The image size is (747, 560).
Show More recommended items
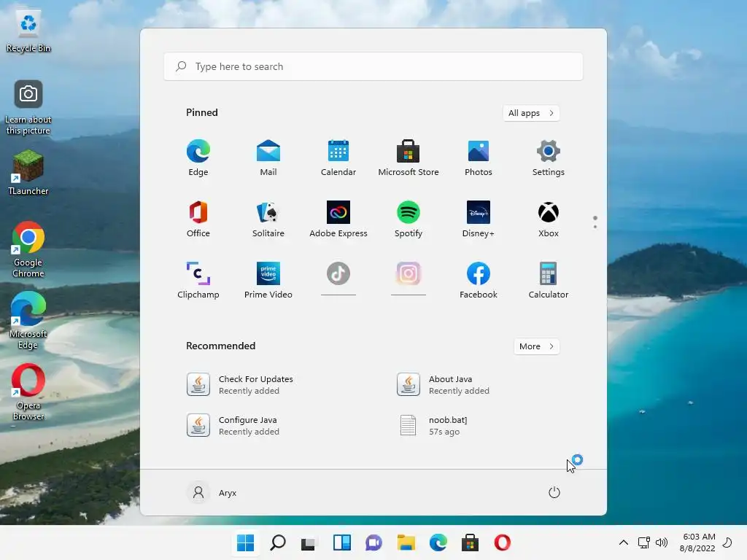tap(536, 346)
